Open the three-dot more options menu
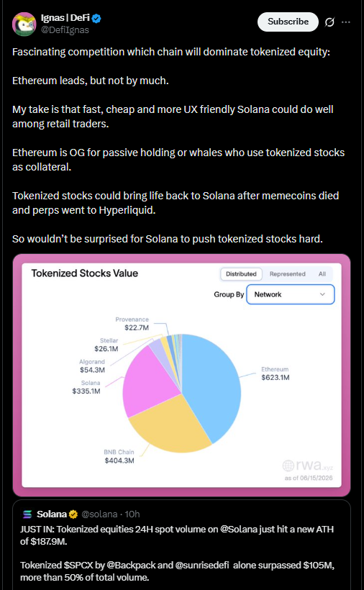This screenshot has width=364, height=590. pyautogui.click(x=345, y=22)
